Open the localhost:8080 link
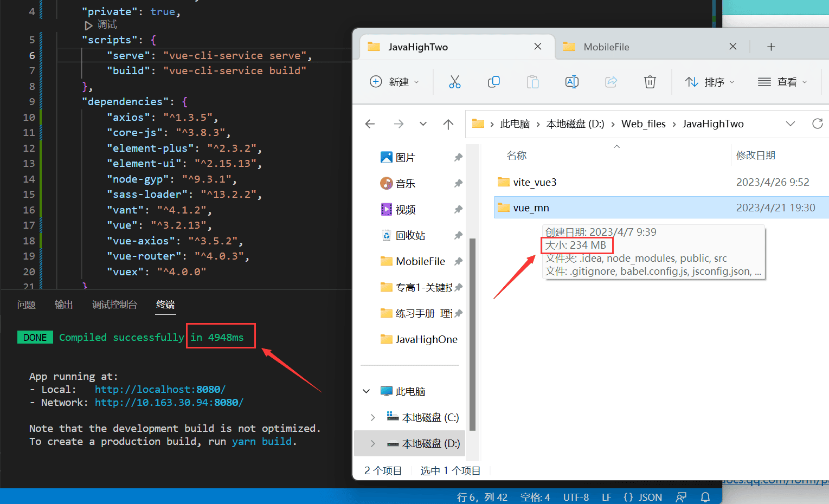 160,389
